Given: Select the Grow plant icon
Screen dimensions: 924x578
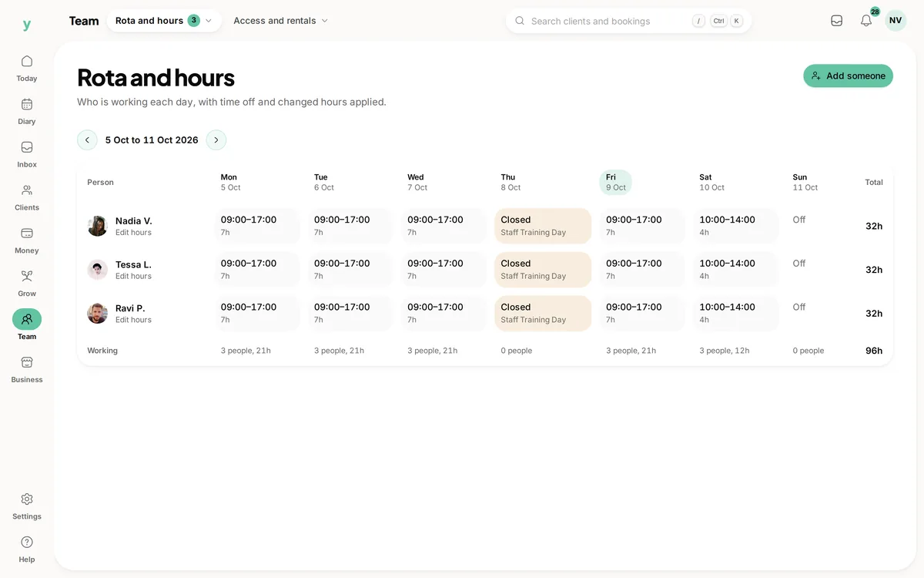Looking at the screenshot, I should click(27, 276).
